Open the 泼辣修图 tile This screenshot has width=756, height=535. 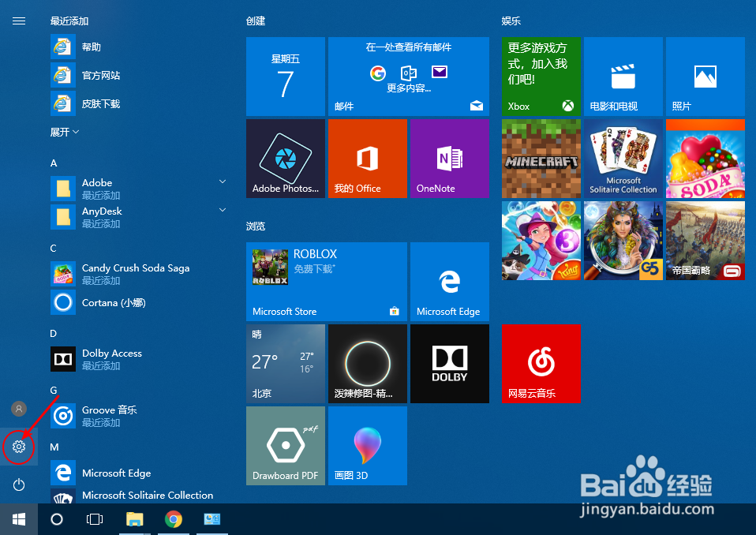pos(368,364)
